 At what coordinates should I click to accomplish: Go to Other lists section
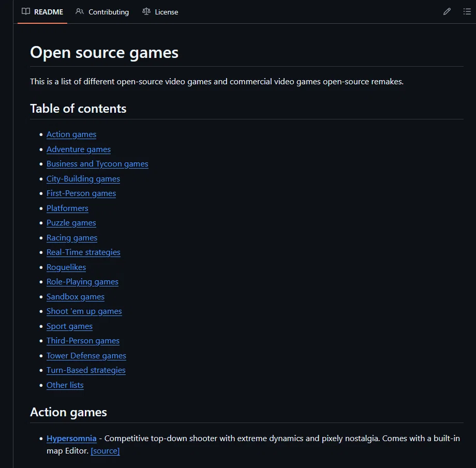pos(65,385)
